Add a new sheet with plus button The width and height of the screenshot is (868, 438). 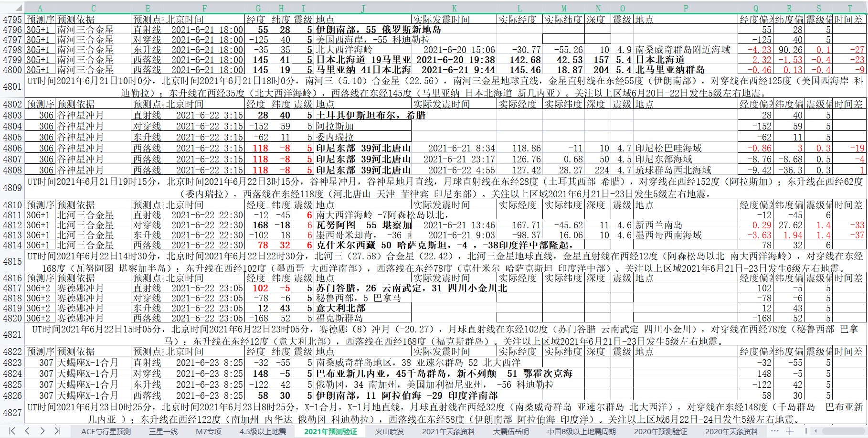pos(790,431)
